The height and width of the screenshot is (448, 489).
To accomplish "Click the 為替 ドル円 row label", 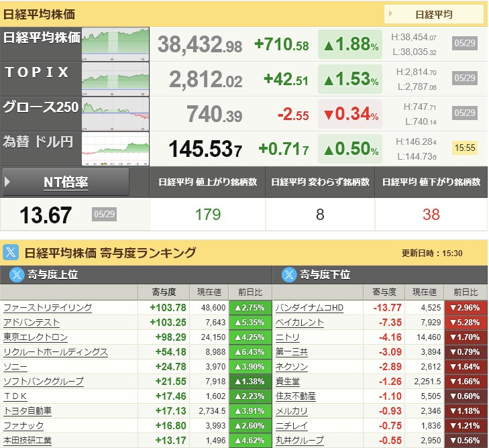I will [38, 142].
